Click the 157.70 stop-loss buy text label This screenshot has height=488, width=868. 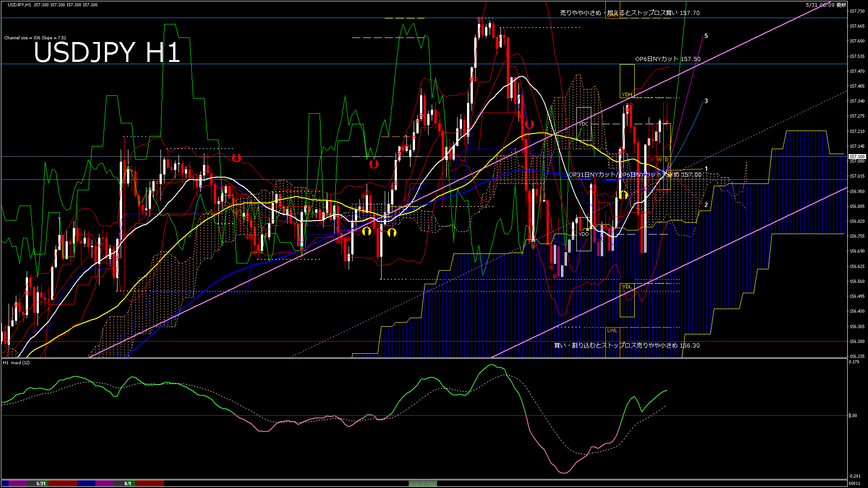point(629,13)
